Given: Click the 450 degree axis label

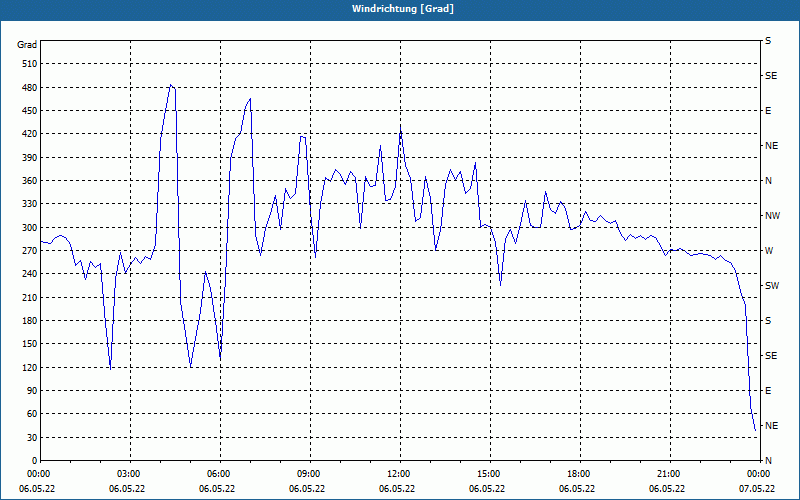Looking at the screenshot, I should click(30, 111).
